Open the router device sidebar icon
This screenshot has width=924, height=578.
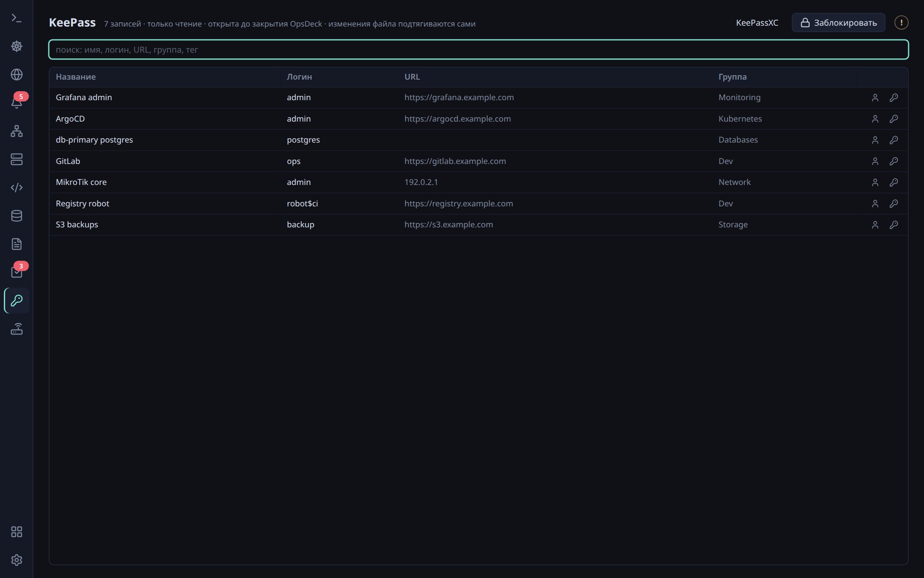point(16,329)
